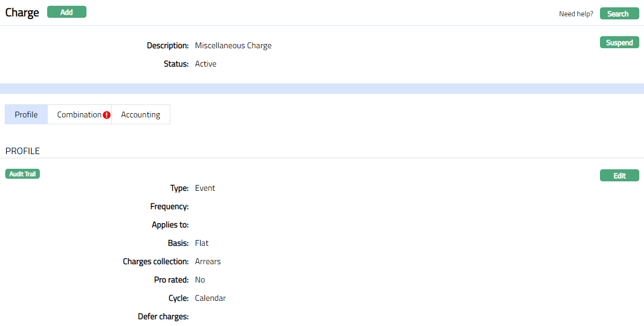Suspend the Miscellaneous Charge
Viewport: 644px width, 326px height.
point(619,42)
